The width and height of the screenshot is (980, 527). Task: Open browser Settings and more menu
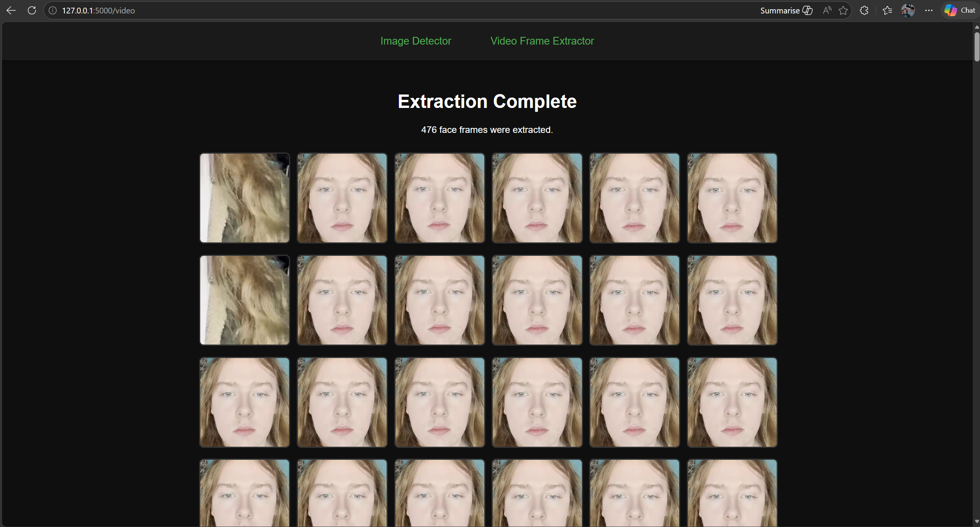click(x=929, y=10)
